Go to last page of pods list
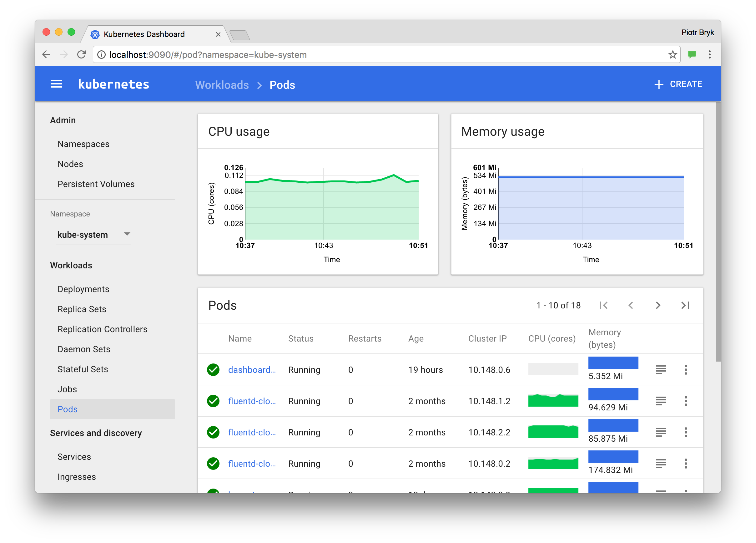 coord(685,305)
